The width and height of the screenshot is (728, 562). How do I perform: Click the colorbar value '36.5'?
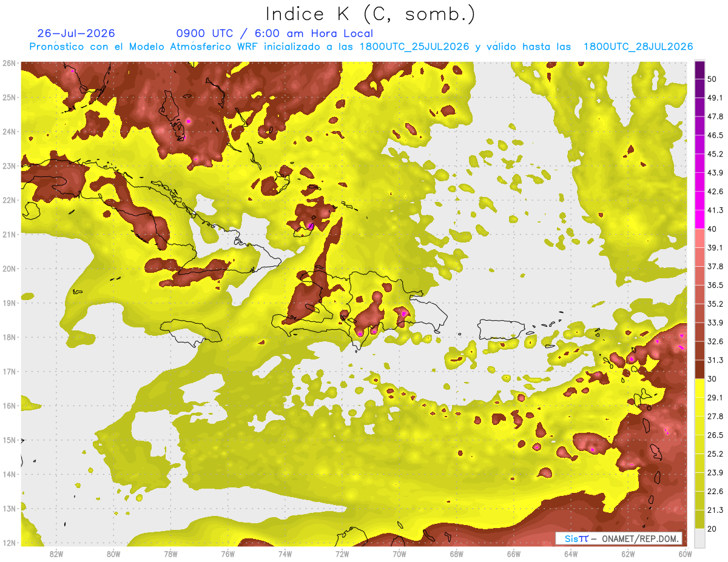pos(715,286)
